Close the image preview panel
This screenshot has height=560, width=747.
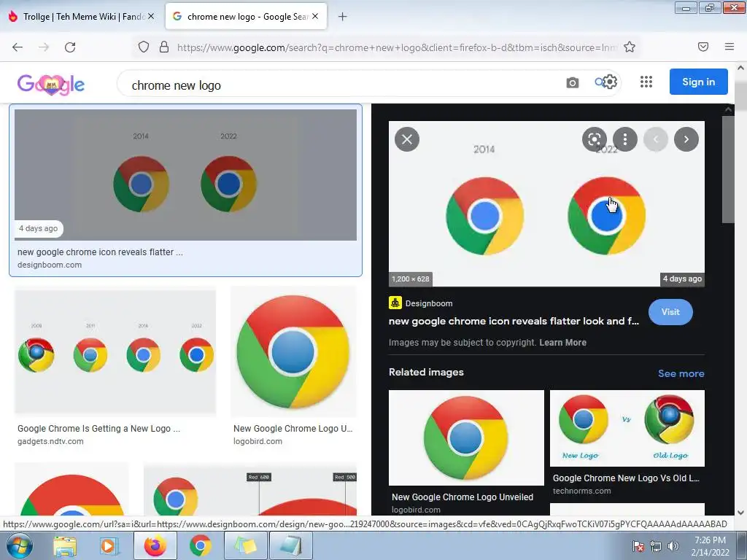[407, 139]
